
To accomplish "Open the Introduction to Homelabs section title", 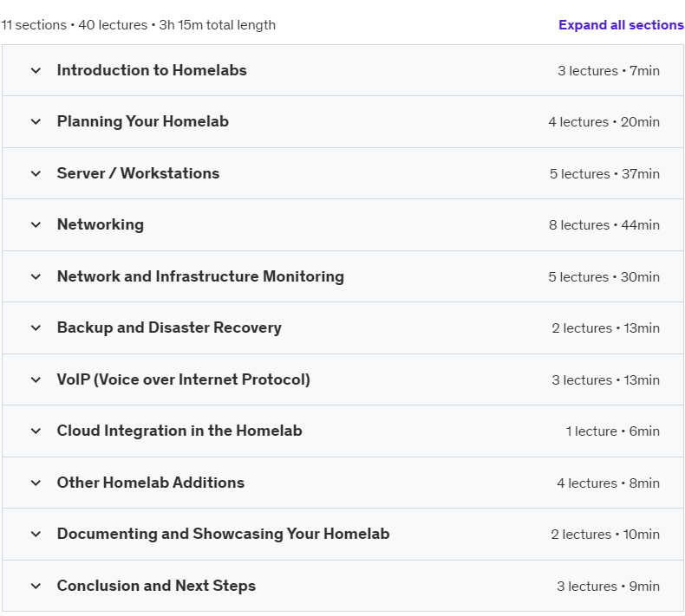I will point(152,70).
